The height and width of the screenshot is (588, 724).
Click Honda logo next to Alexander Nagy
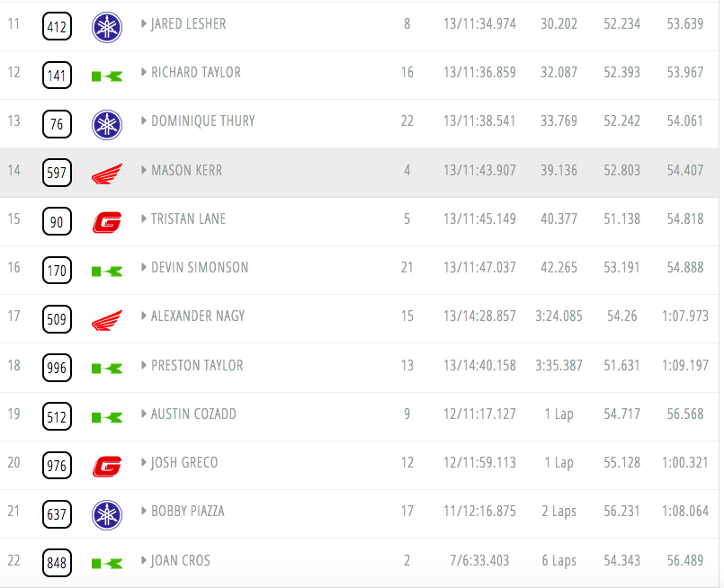(107, 320)
